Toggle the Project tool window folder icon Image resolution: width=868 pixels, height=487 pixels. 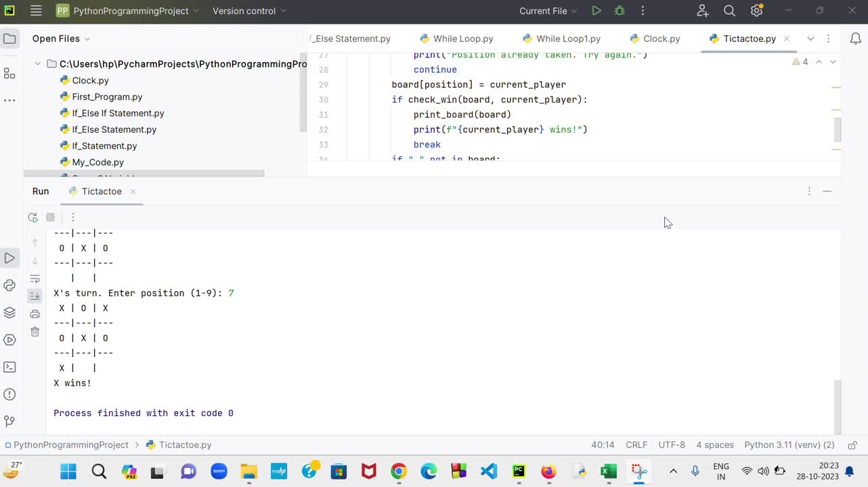(x=9, y=39)
